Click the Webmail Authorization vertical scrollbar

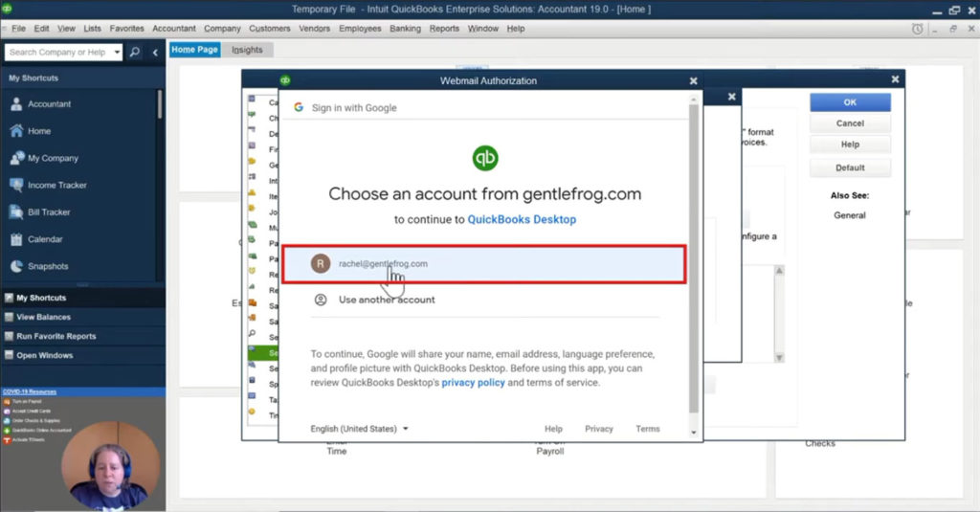click(694, 258)
